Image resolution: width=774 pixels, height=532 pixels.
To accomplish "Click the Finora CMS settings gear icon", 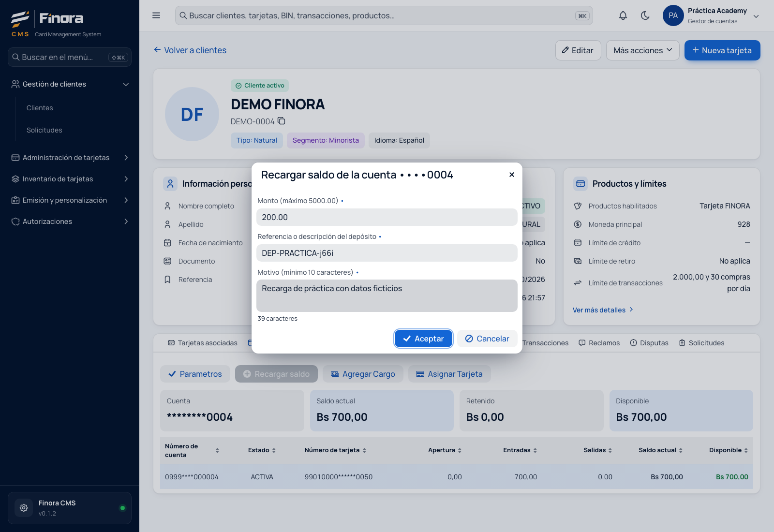I will pyautogui.click(x=24, y=508).
